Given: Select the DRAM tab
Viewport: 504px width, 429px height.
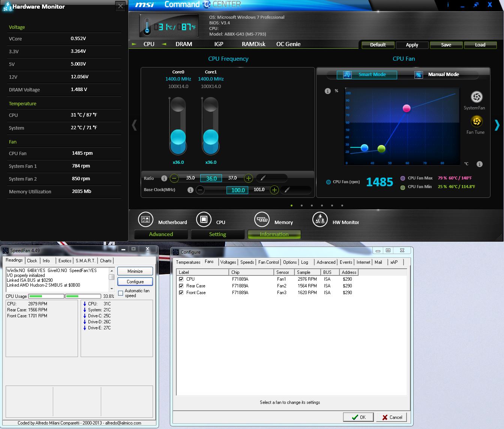Looking at the screenshot, I should [x=184, y=44].
